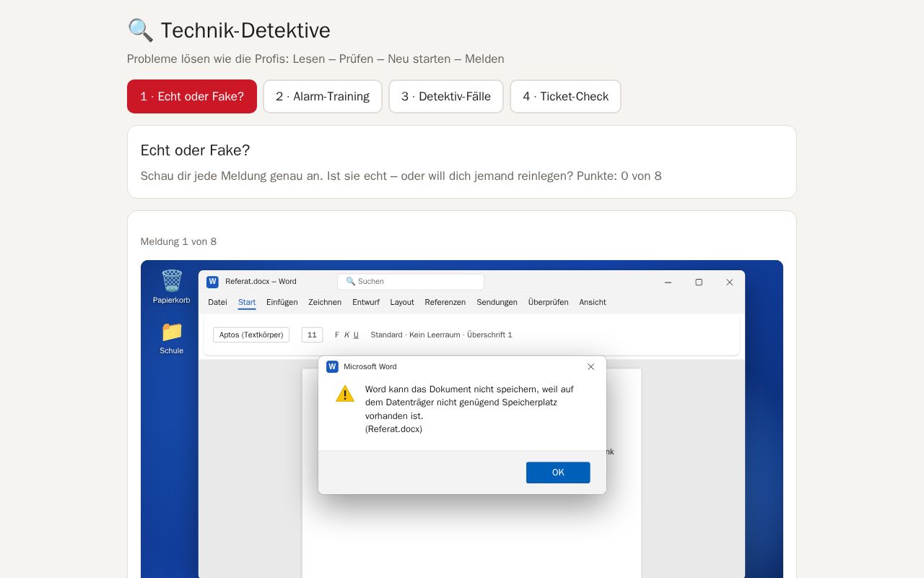
Task: Open the font size 11 box
Action: [x=312, y=335]
